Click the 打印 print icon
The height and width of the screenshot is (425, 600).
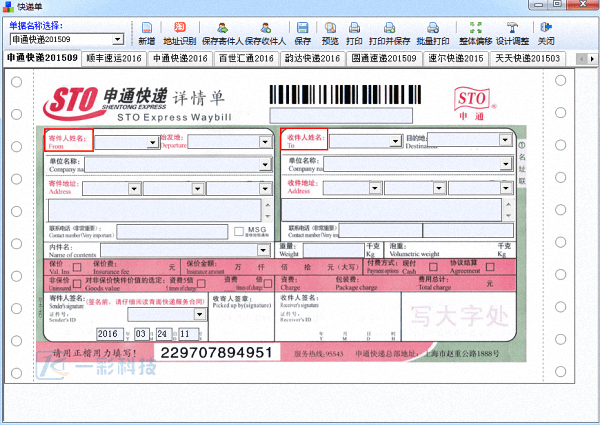tap(354, 33)
